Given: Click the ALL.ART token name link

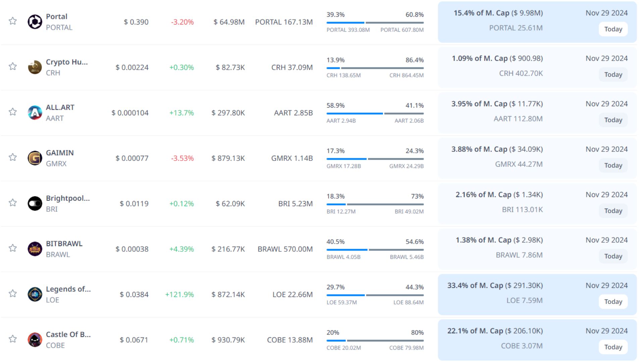Looking at the screenshot, I should pyautogui.click(x=60, y=107).
